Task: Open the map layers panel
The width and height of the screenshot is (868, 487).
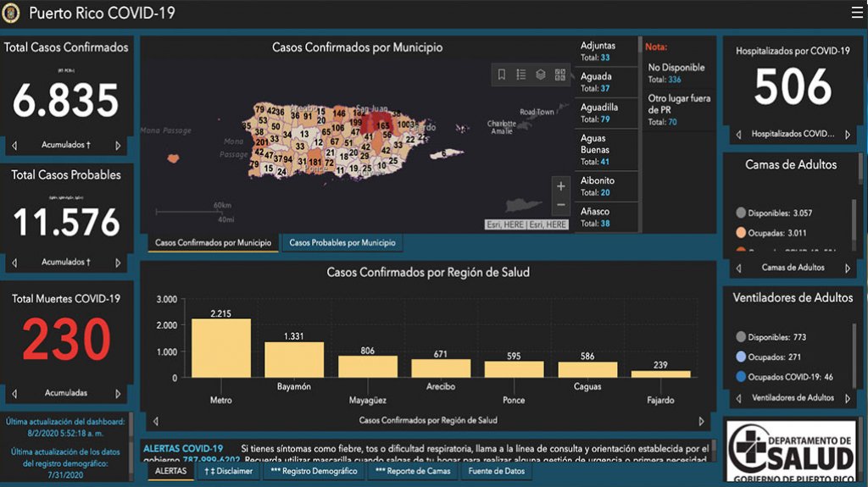Action: pyautogui.click(x=541, y=75)
